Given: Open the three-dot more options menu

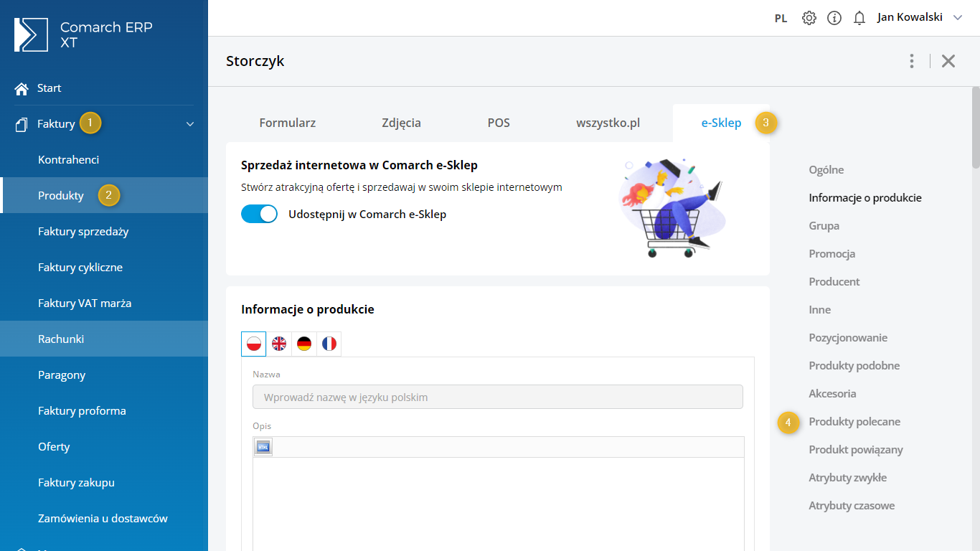Looking at the screenshot, I should coord(911,61).
